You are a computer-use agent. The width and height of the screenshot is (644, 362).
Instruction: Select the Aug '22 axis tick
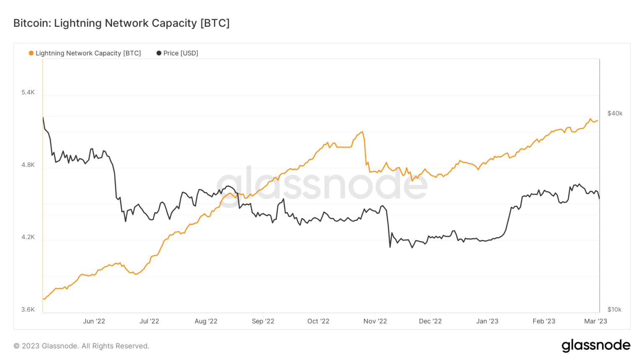(206, 321)
